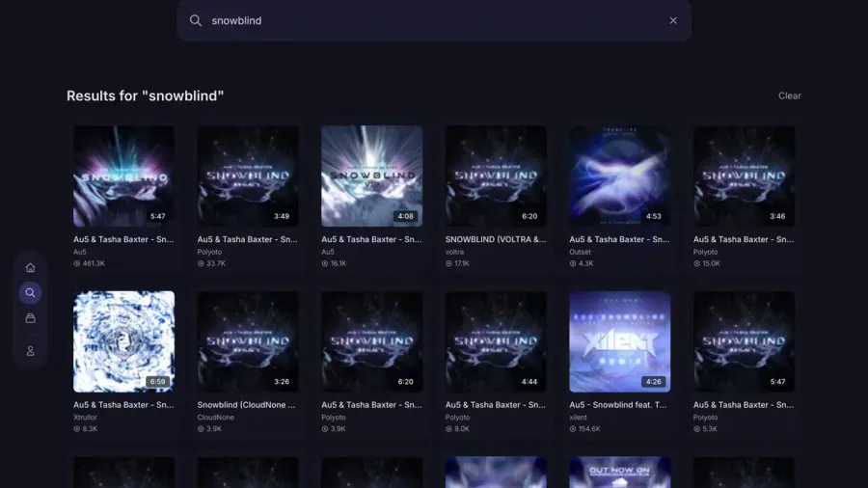Click the duration badge "4:53"
868x488 pixels.
[654, 216]
